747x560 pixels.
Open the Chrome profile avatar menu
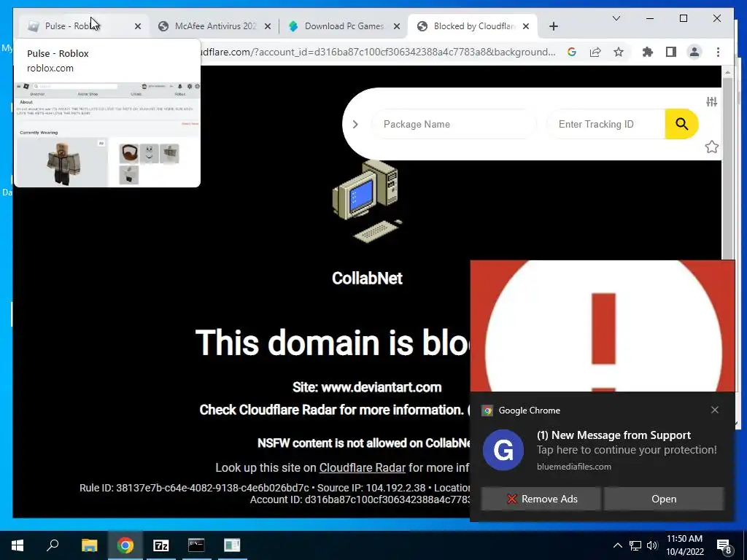tap(694, 52)
